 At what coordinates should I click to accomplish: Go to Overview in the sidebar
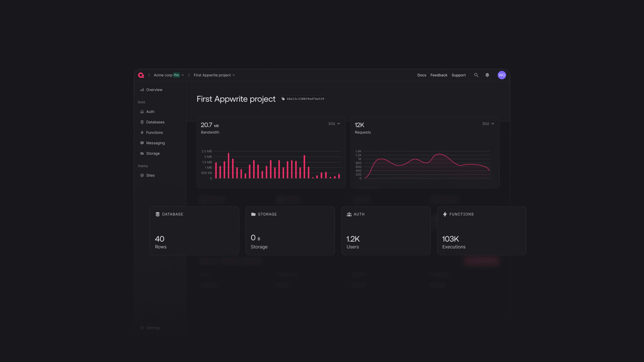[x=154, y=90]
